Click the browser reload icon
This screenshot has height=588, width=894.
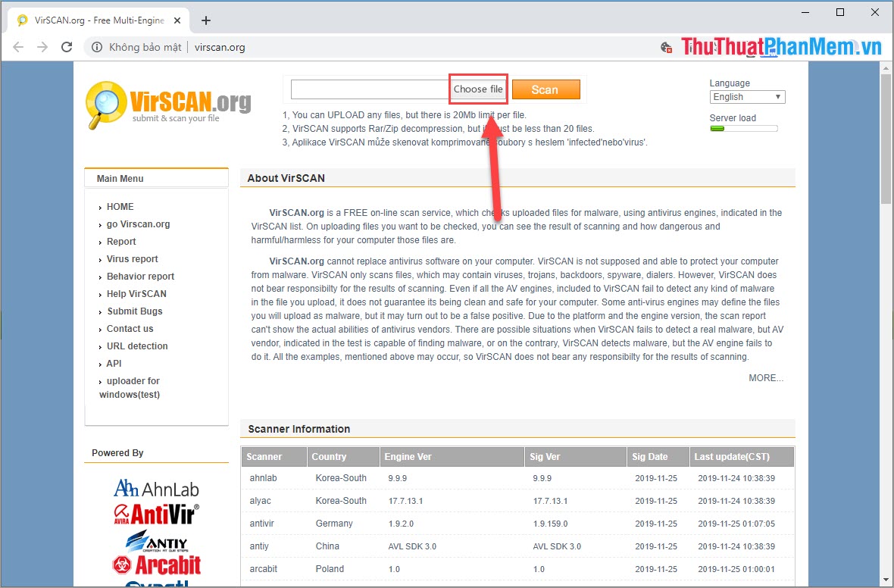point(67,46)
